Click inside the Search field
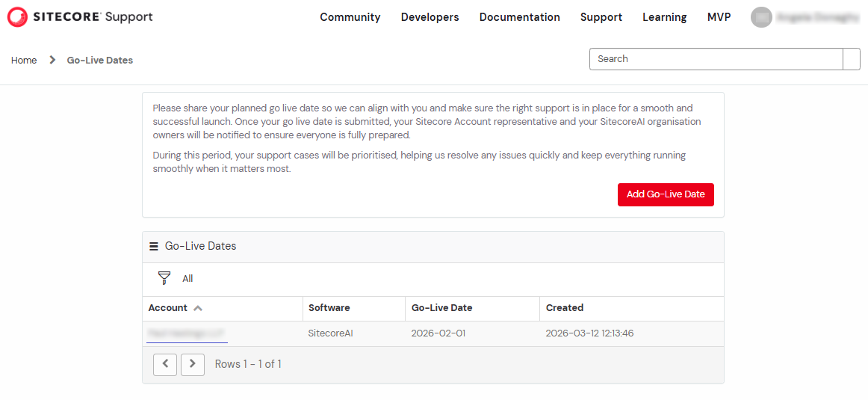868x400 pixels. (x=716, y=59)
